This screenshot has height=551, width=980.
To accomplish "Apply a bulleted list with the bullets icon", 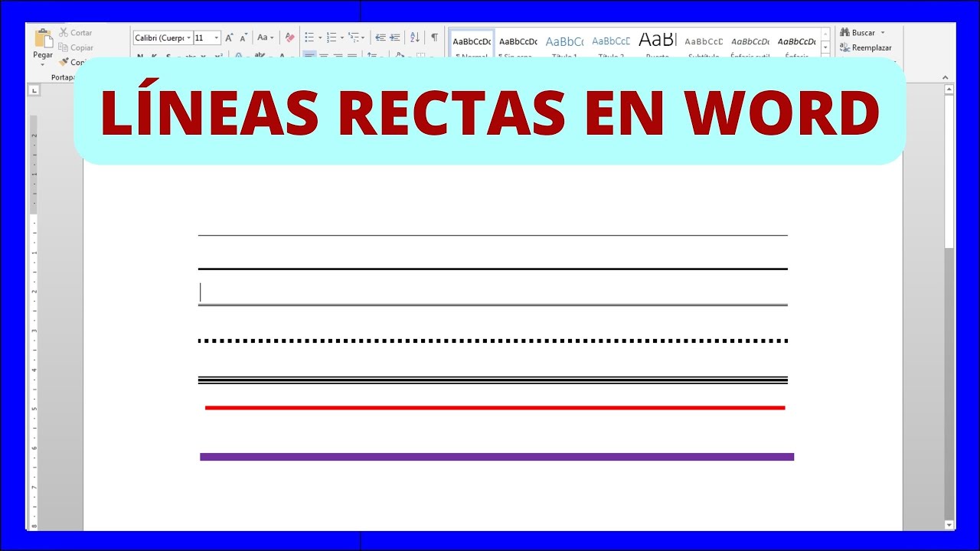I will pyautogui.click(x=309, y=37).
